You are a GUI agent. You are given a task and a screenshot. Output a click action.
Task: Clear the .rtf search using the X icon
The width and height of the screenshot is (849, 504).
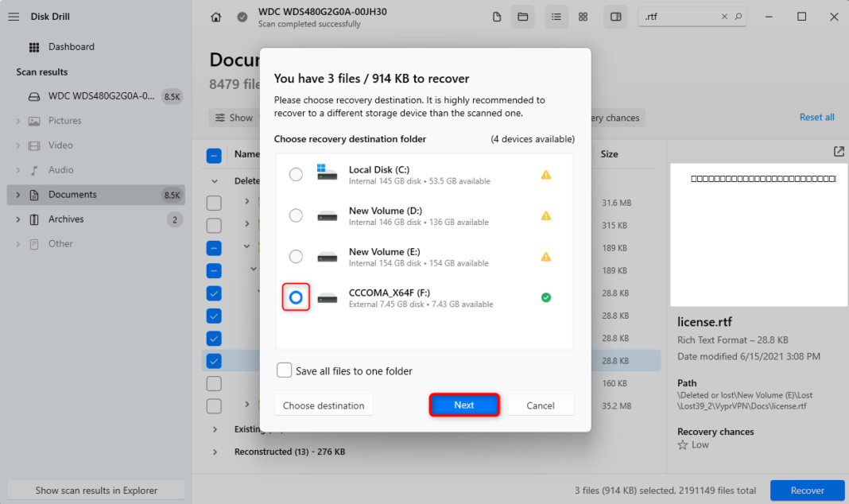[724, 16]
